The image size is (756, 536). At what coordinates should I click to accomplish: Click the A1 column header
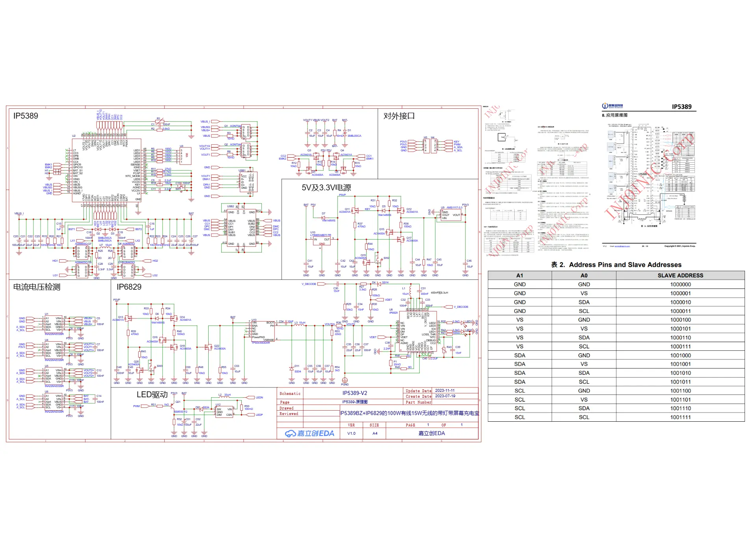tap(520, 275)
